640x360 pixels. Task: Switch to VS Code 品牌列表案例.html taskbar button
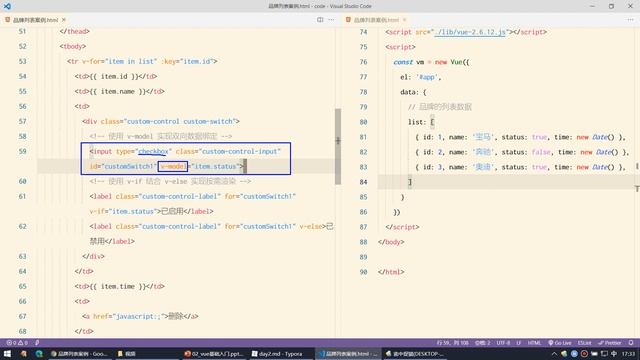348,354
